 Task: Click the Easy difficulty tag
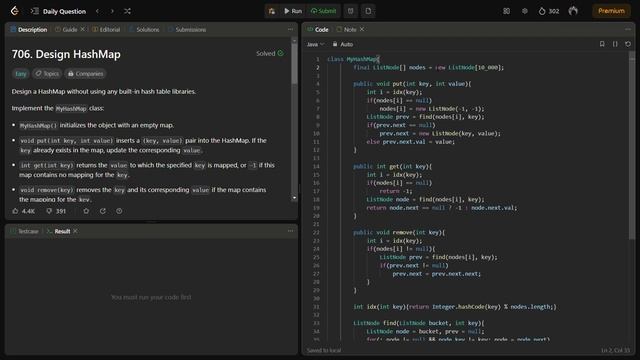(x=20, y=73)
